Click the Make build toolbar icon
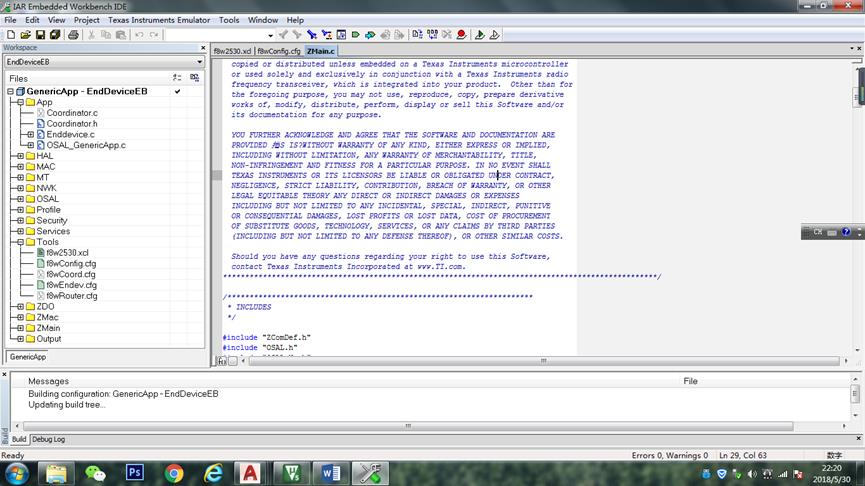The height and width of the screenshot is (486, 865). [x=432, y=35]
